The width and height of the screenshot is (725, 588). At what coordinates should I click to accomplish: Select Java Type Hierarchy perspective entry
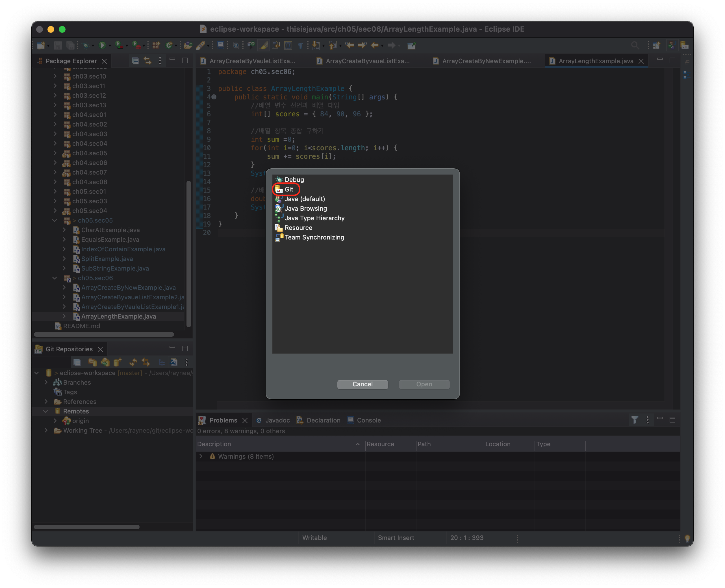314,218
